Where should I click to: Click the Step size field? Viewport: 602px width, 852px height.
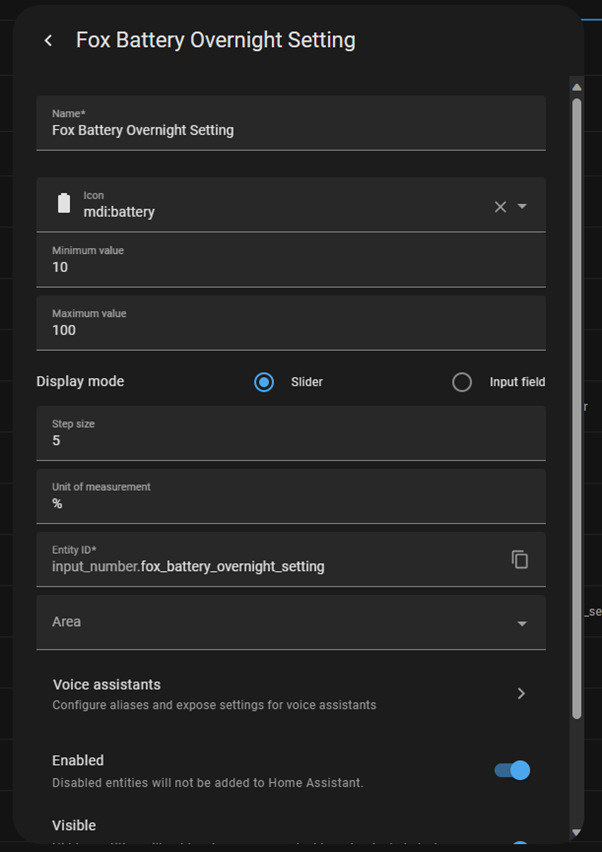coord(290,440)
